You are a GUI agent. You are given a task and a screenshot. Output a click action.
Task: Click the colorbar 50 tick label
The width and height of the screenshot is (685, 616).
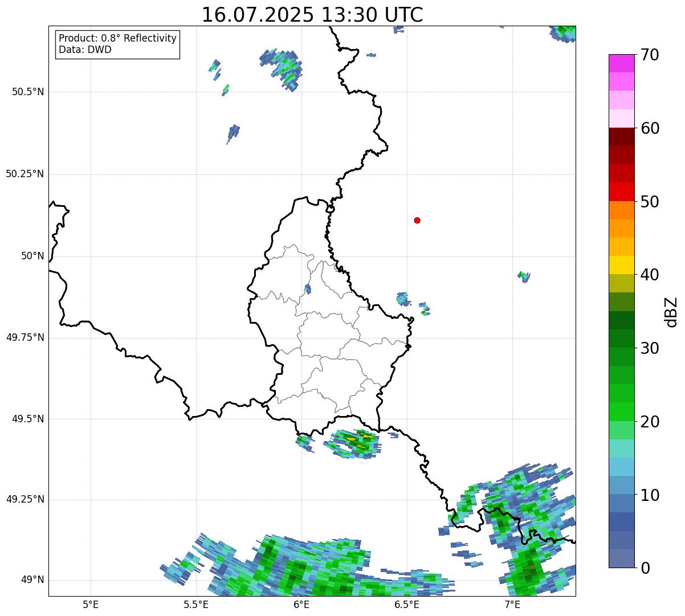[x=650, y=202]
